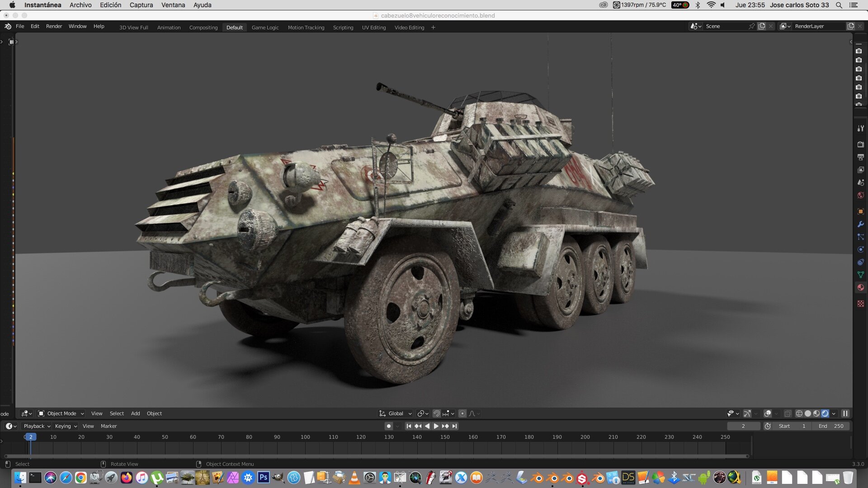This screenshot has height=488, width=868.
Task: Open the Modifier properties wrench tab
Action: pyautogui.click(x=860, y=224)
